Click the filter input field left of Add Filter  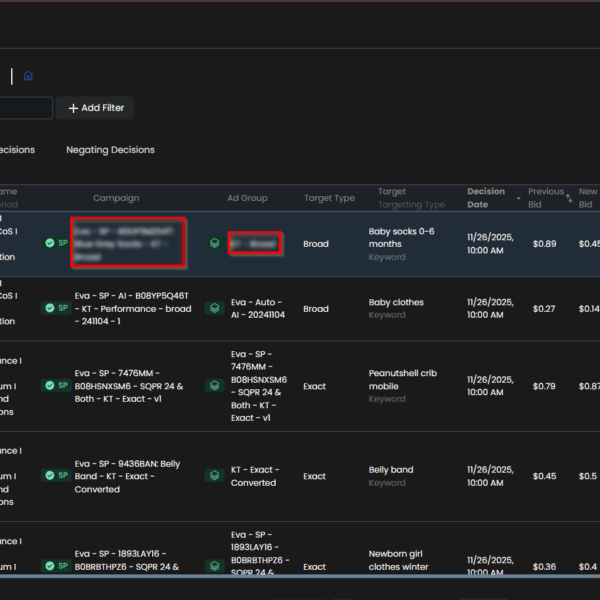25,108
